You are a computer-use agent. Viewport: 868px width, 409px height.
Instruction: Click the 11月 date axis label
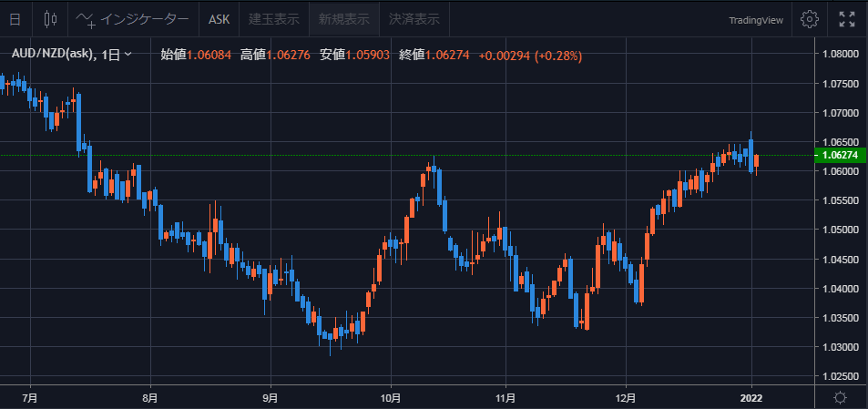pyautogui.click(x=506, y=397)
